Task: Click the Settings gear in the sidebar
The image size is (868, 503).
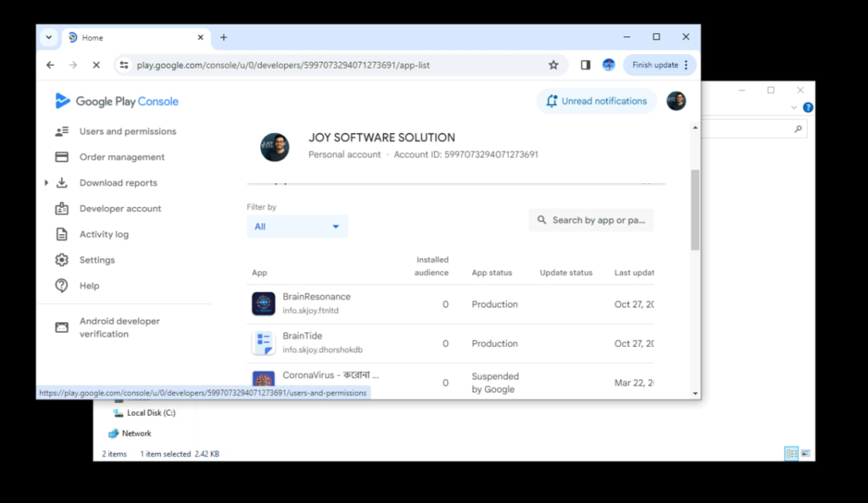Action: coord(62,260)
